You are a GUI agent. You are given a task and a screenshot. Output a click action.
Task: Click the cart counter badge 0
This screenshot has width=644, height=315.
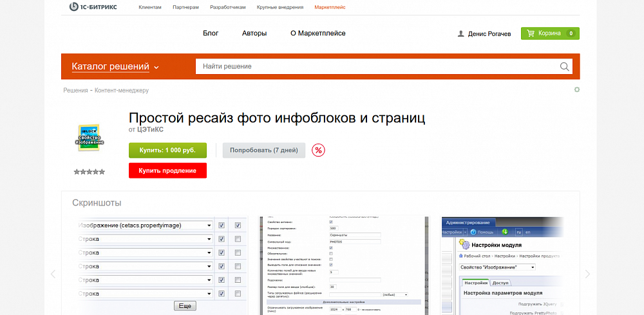tap(570, 33)
